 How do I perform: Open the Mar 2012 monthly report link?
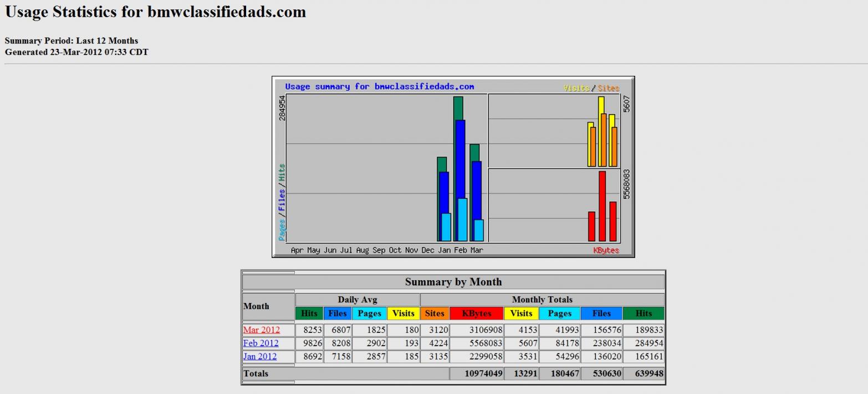pos(261,330)
